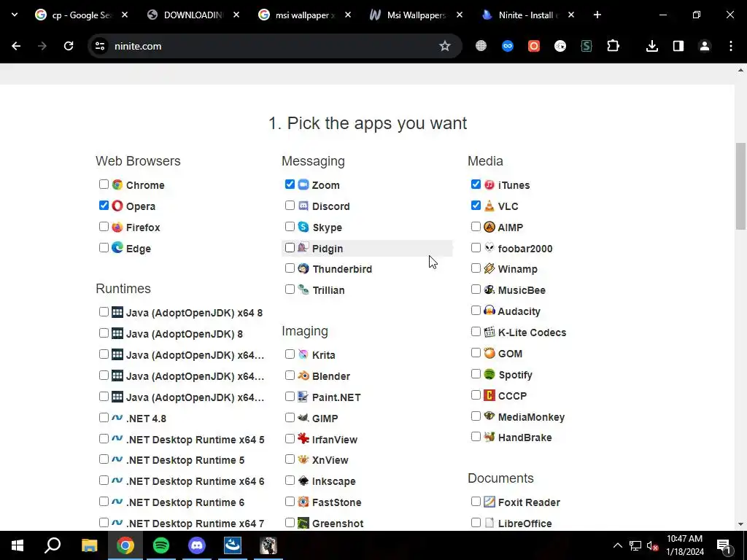Image resolution: width=747 pixels, height=560 pixels.
Task: Check the HandBrake checkbox
Action: pyautogui.click(x=476, y=437)
